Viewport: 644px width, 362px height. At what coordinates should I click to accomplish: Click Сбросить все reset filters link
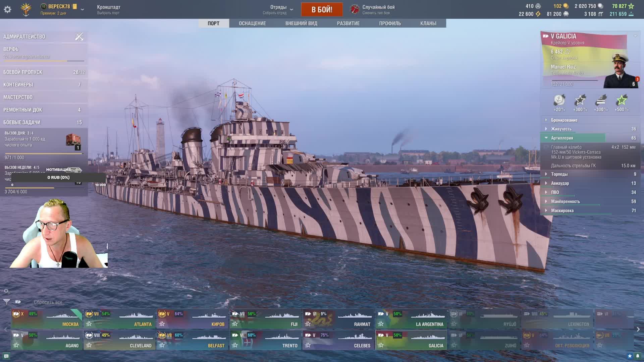pyautogui.click(x=48, y=302)
